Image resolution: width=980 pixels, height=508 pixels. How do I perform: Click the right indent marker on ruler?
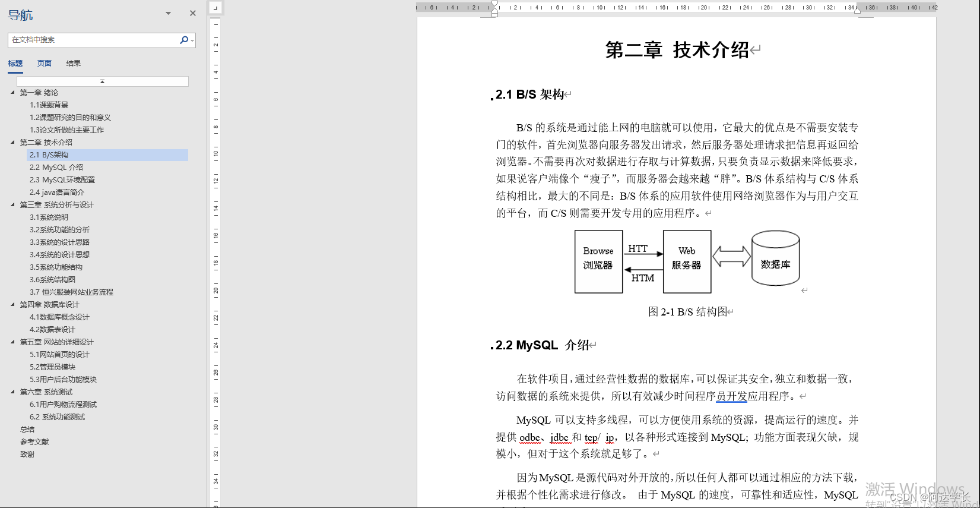click(x=857, y=11)
